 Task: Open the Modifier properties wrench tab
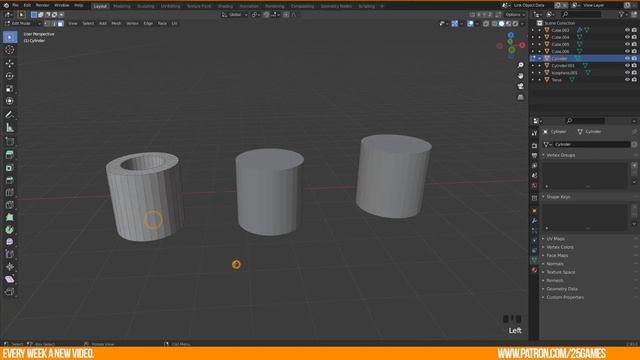click(534, 221)
